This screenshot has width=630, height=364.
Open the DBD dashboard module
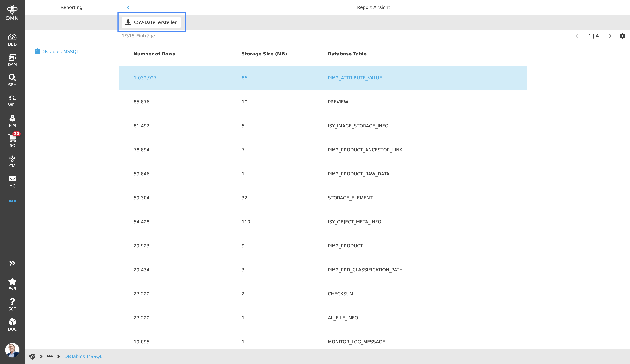click(12, 40)
